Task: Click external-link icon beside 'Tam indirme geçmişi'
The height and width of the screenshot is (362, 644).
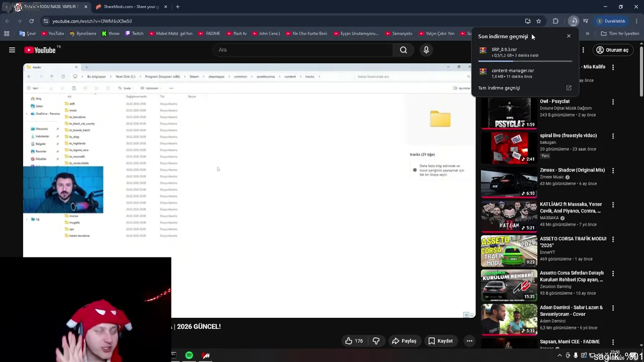Action: (x=569, y=88)
